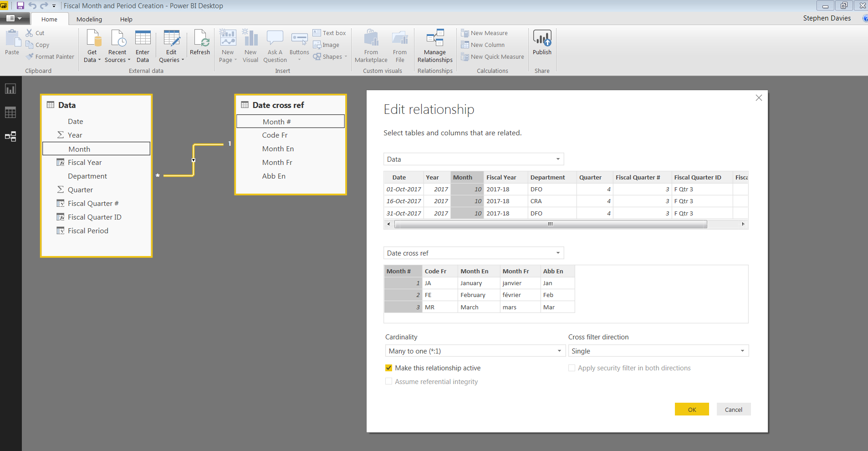Click the Date cross ref table header
This screenshot has height=451, width=868.
pyautogui.click(x=291, y=105)
